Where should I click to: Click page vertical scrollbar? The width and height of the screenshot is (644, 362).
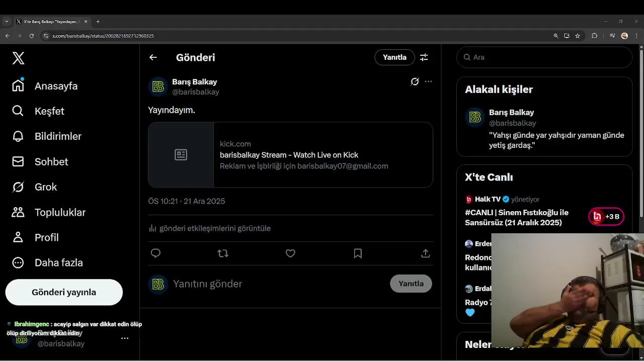(x=641, y=134)
